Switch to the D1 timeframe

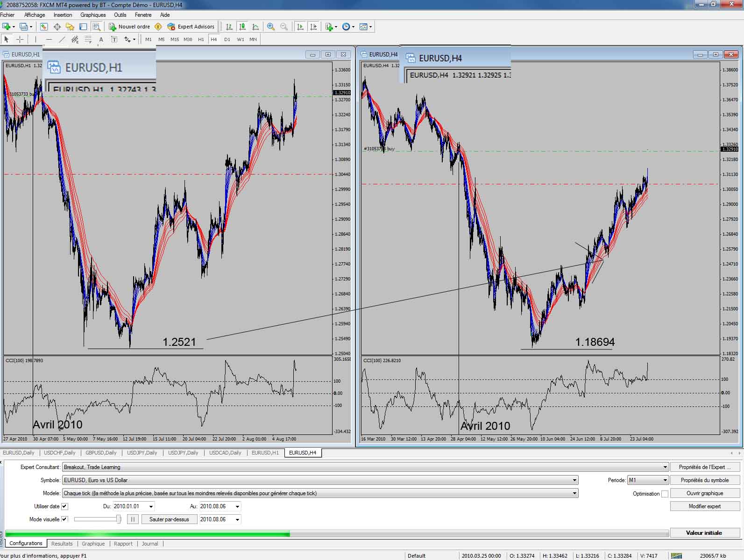coord(227,40)
